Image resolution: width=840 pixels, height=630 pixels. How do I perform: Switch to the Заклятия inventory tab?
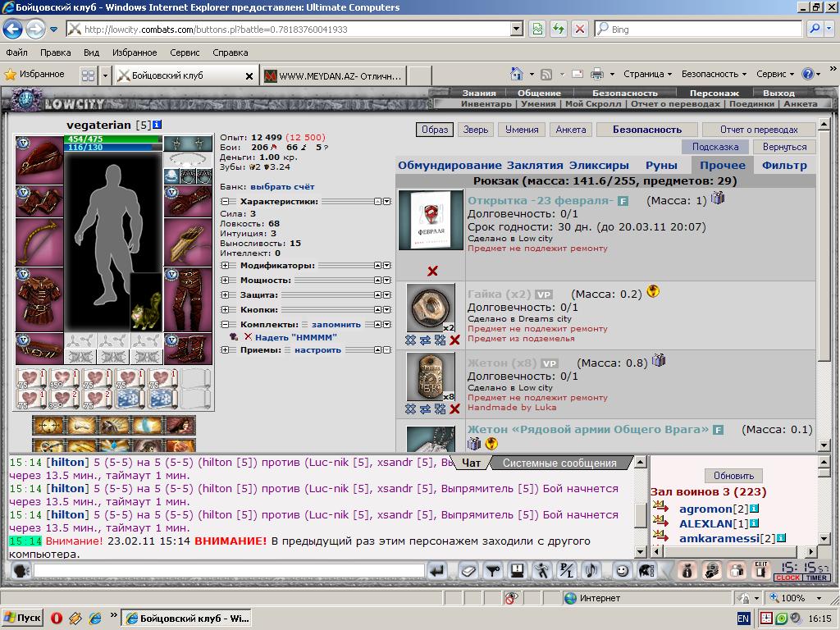pyautogui.click(x=535, y=165)
